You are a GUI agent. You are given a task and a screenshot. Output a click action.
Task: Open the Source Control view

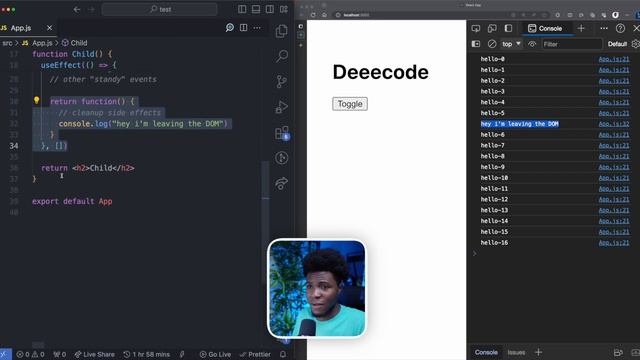pos(282,82)
